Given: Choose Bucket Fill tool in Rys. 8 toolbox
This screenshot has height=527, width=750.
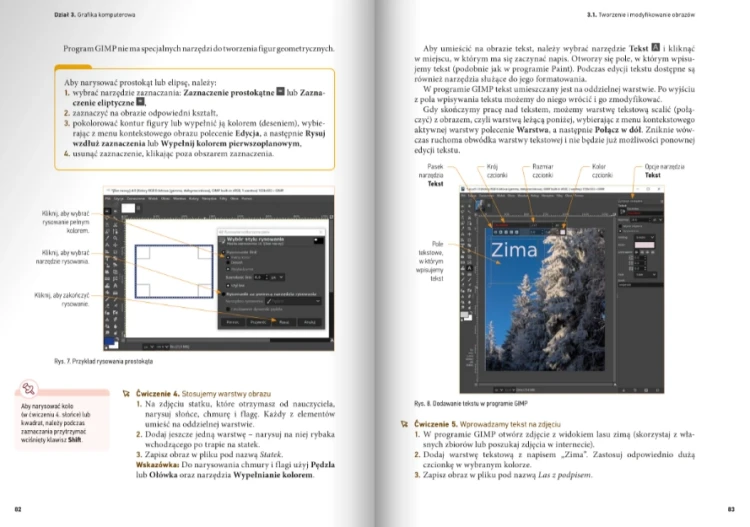Looking at the screenshot, I should click(x=463, y=274).
